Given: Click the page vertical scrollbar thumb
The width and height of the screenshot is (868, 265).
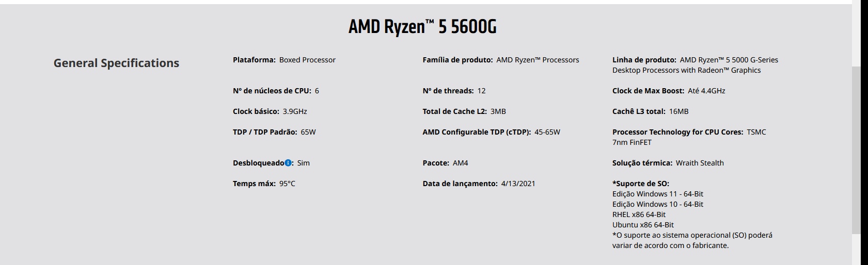Looking at the screenshot, I should click(856, 150).
